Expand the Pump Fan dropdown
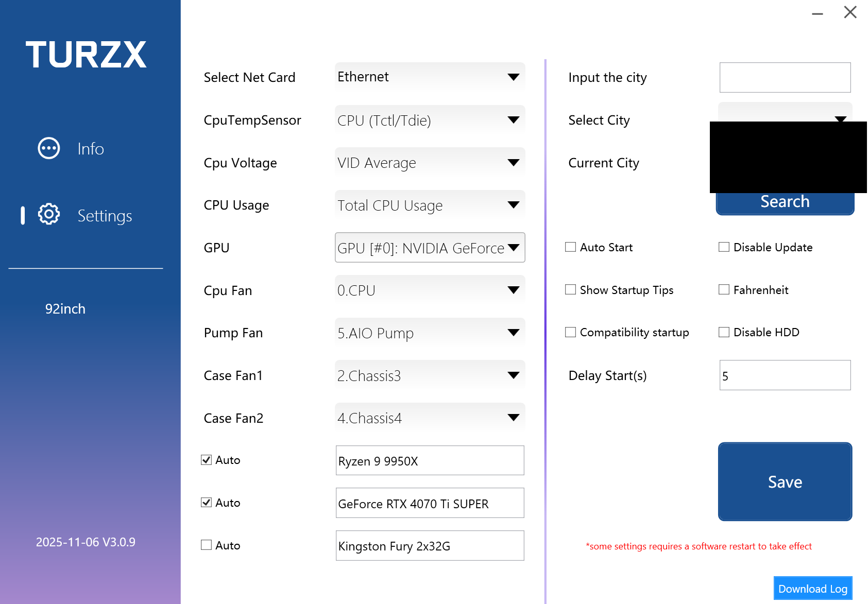 [430, 333]
